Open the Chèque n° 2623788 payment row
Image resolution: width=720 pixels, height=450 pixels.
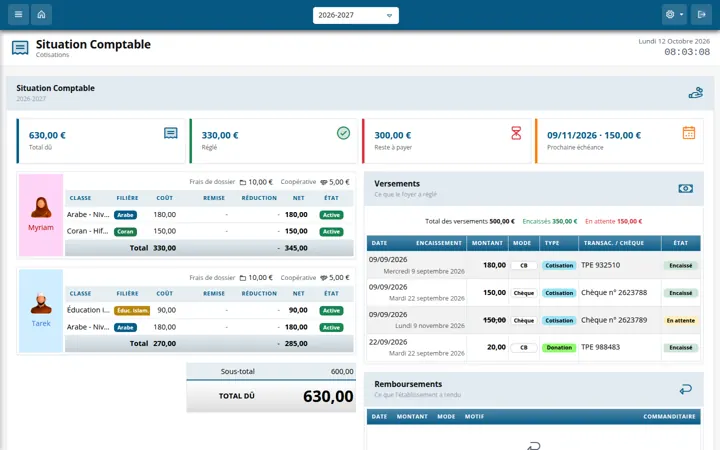(x=534, y=292)
